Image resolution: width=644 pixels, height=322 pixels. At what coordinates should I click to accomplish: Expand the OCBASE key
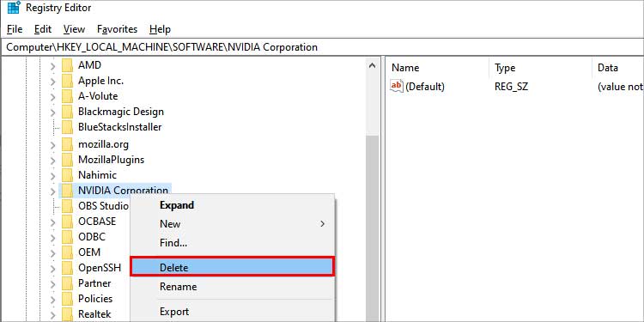[x=52, y=222]
